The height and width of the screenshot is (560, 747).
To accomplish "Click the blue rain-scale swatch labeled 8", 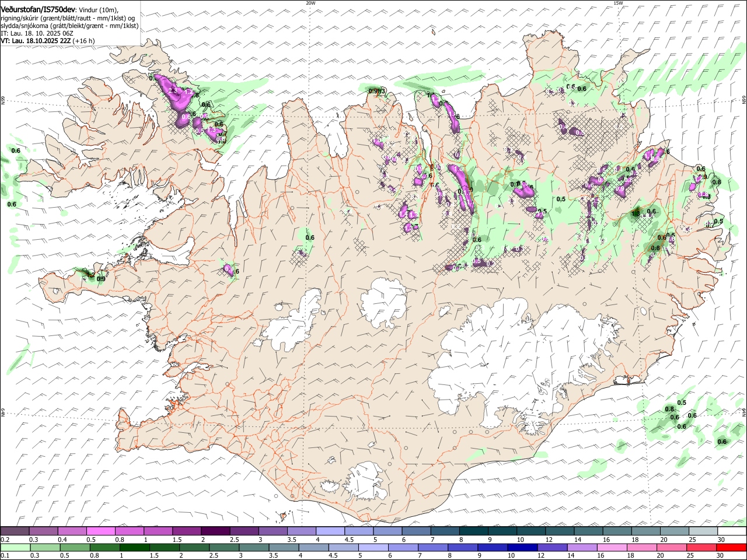I will point(463,547).
